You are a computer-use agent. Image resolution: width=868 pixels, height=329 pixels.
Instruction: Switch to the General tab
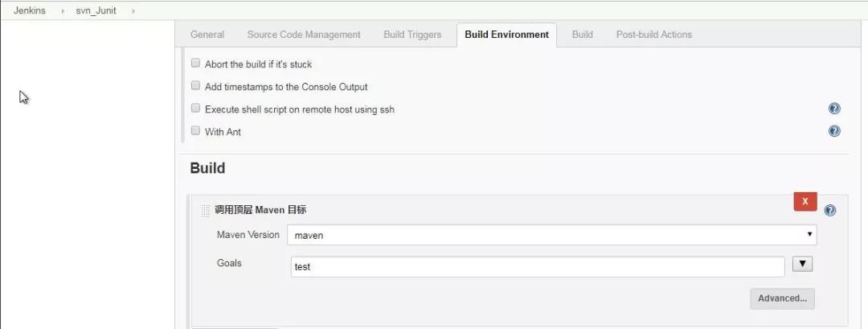point(207,35)
